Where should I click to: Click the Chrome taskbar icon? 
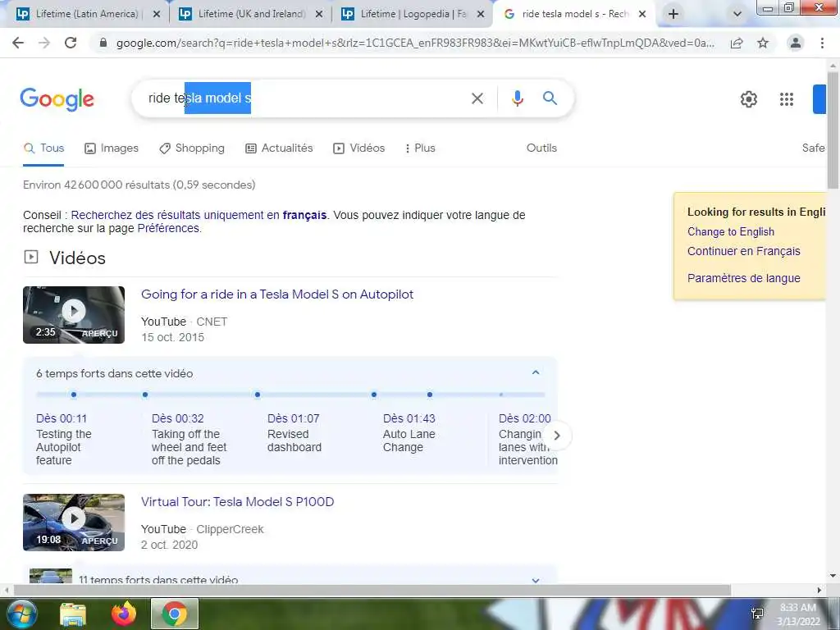pos(175,614)
